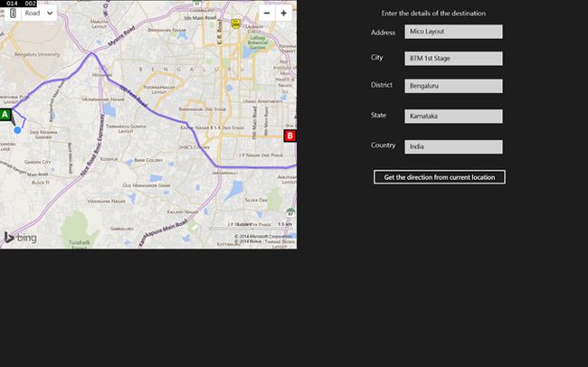This screenshot has width=588, height=367.
Task: Select the highway 67 shield icon
Action: tap(290, 212)
